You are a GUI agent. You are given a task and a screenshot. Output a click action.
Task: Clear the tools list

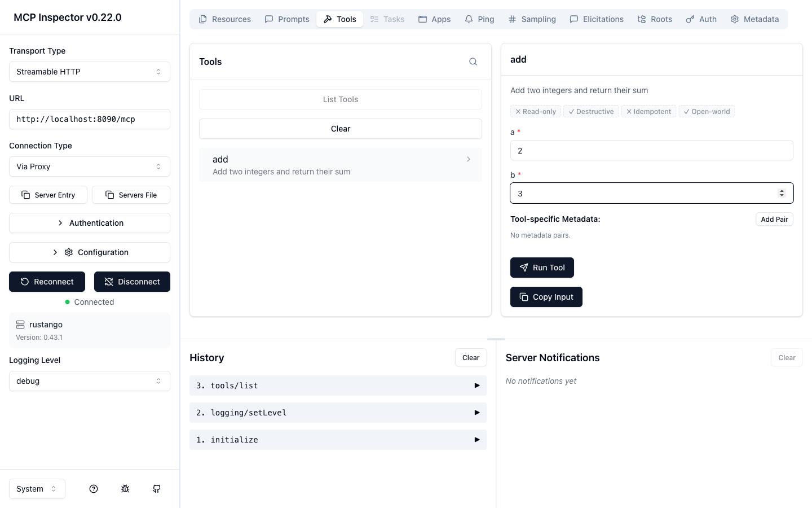(x=341, y=129)
